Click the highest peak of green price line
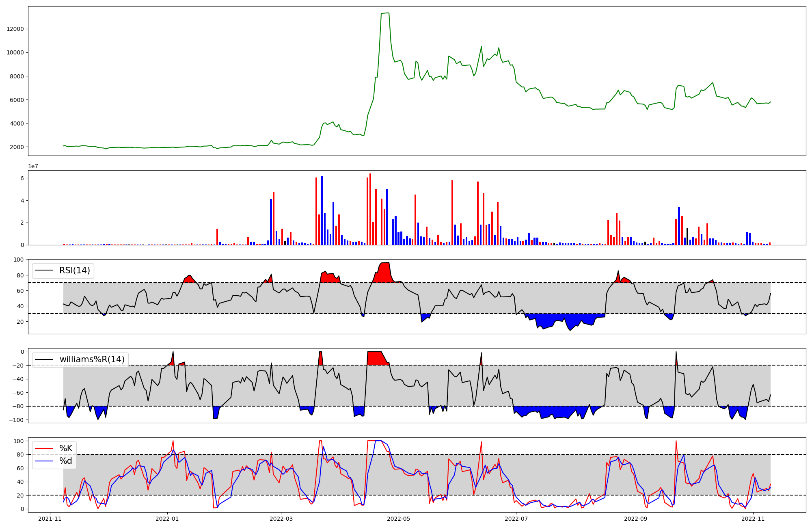Image resolution: width=812 pixels, height=528 pixels. 389,13
